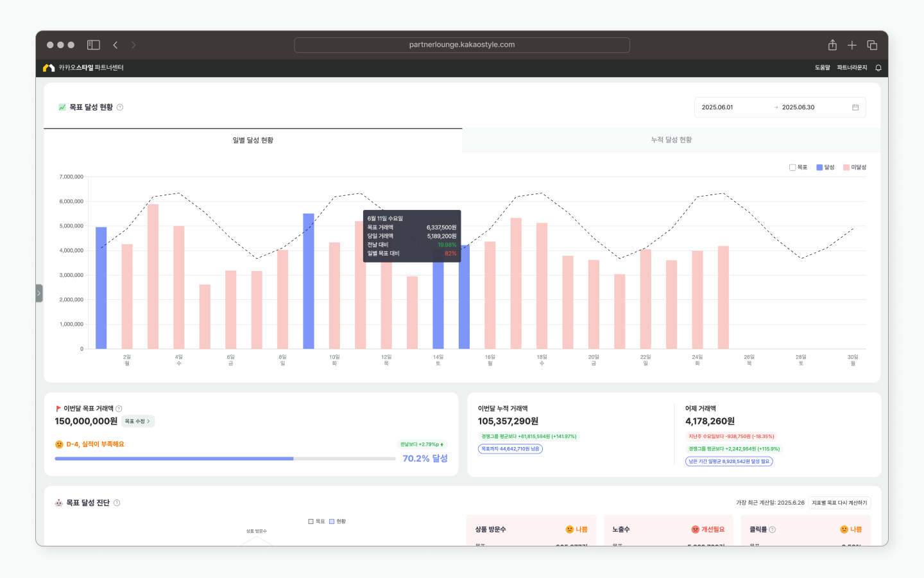The height and width of the screenshot is (578, 924).
Task: Click the 전날보다 +2.79%p badge
Action: tap(422, 444)
